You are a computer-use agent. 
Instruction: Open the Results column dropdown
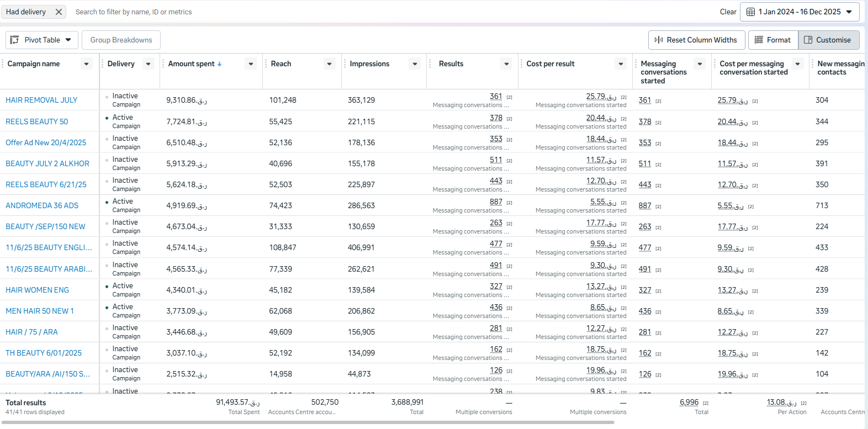506,64
